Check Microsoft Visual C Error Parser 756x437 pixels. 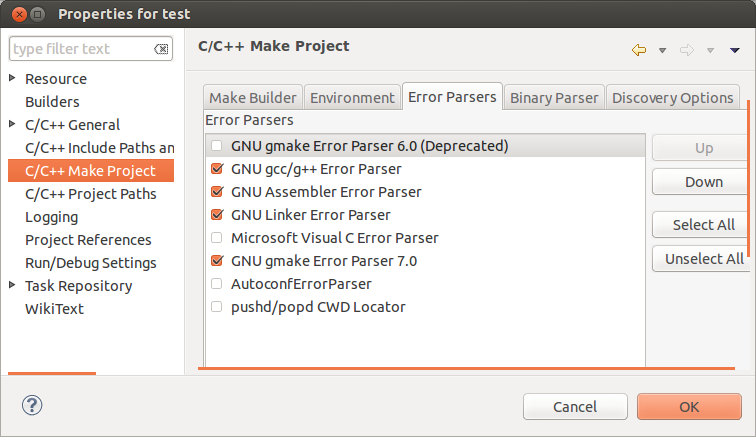coord(216,238)
